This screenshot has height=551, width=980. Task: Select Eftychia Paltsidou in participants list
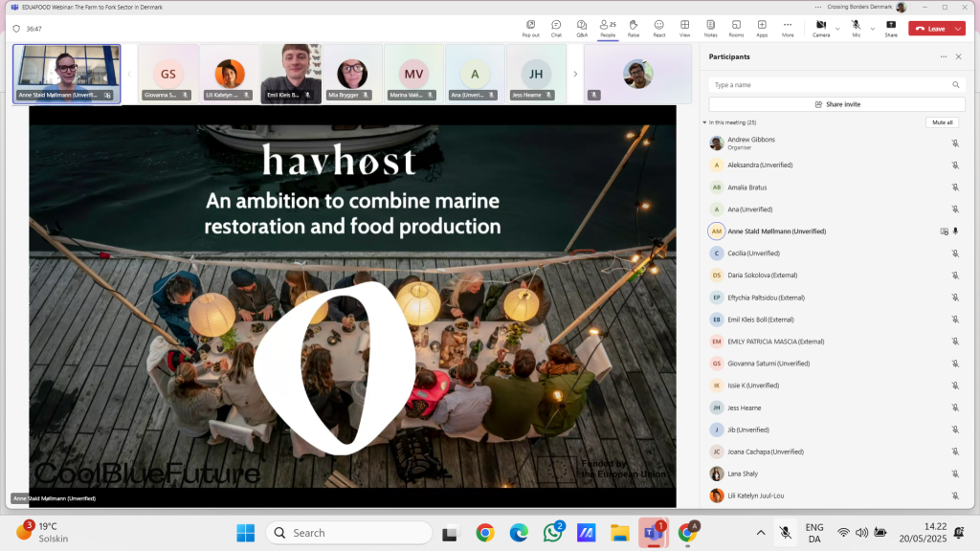click(x=835, y=298)
